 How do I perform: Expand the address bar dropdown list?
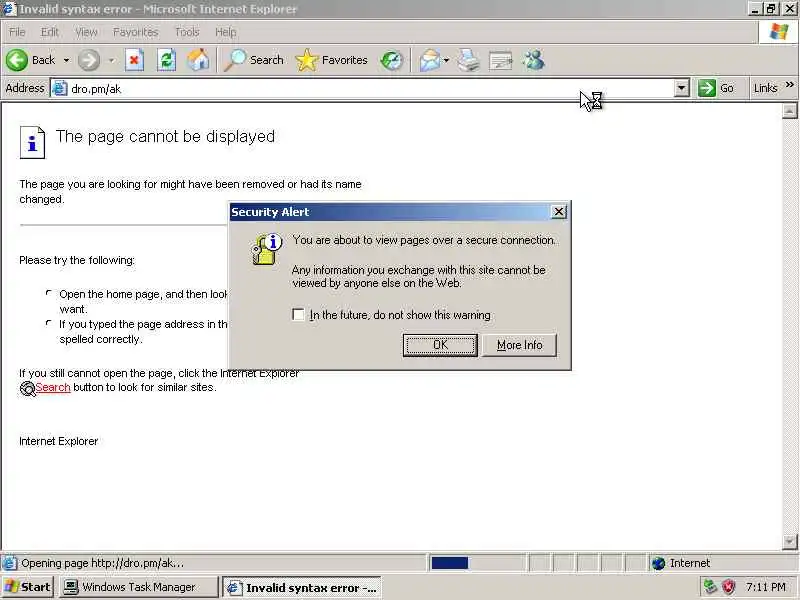(x=681, y=88)
